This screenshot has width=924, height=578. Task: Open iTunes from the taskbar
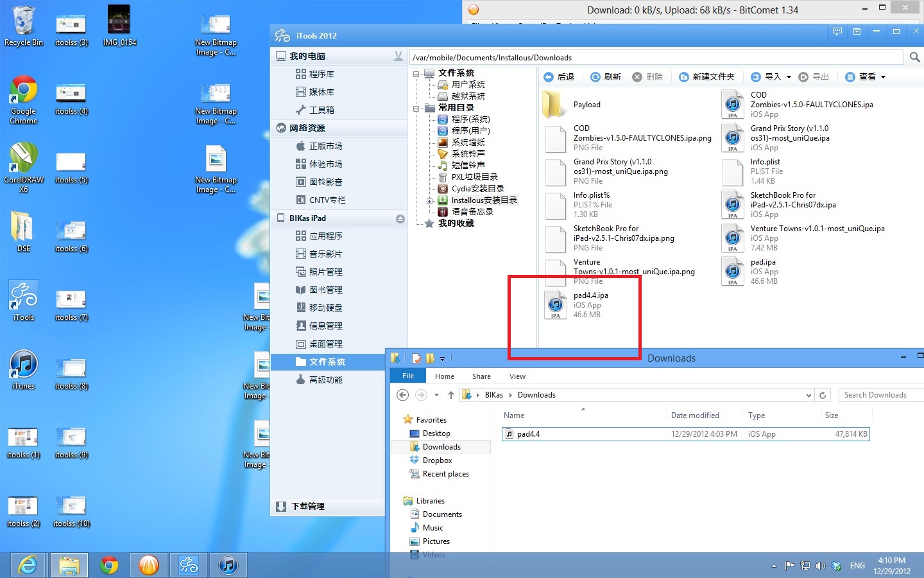[x=228, y=565]
